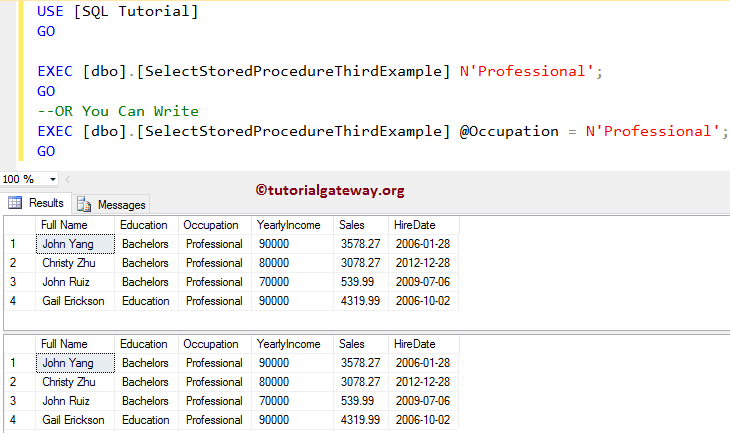Click the 3578.27 sales cell in upper grid

click(x=361, y=244)
